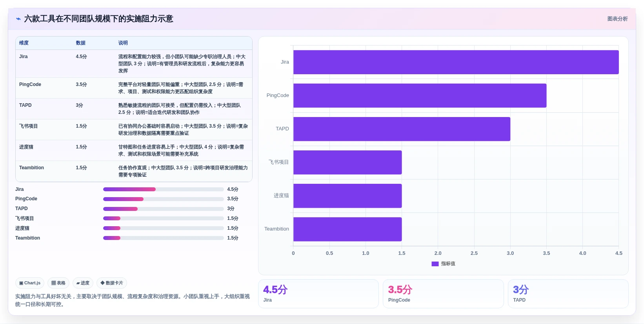This screenshot has width=644, height=324.
Task: Click the summary paragraph starting 实施阻力与工具好坏无关
Action: (x=133, y=300)
